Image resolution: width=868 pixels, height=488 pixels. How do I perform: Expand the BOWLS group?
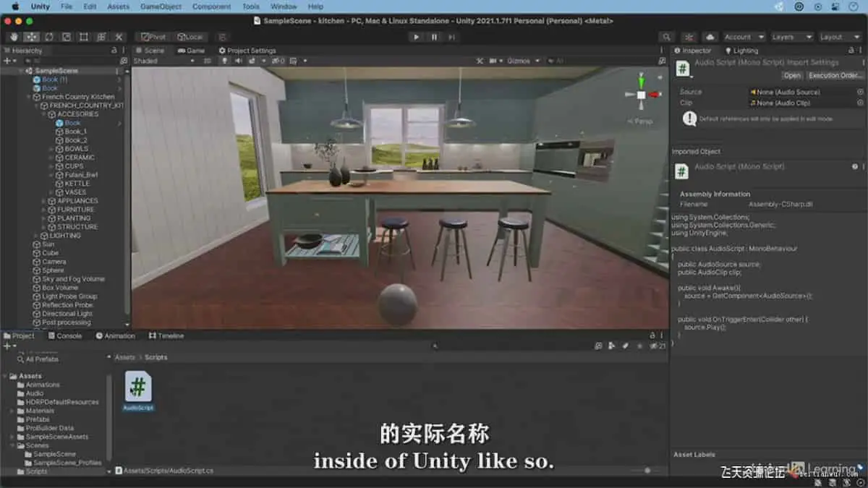(x=51, y=149)
